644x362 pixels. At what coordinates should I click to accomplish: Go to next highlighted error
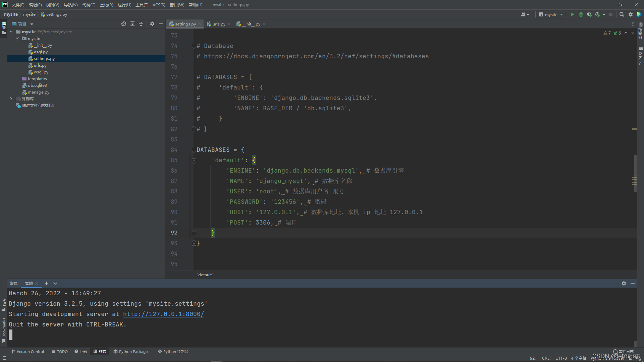(x=633, y=33)
